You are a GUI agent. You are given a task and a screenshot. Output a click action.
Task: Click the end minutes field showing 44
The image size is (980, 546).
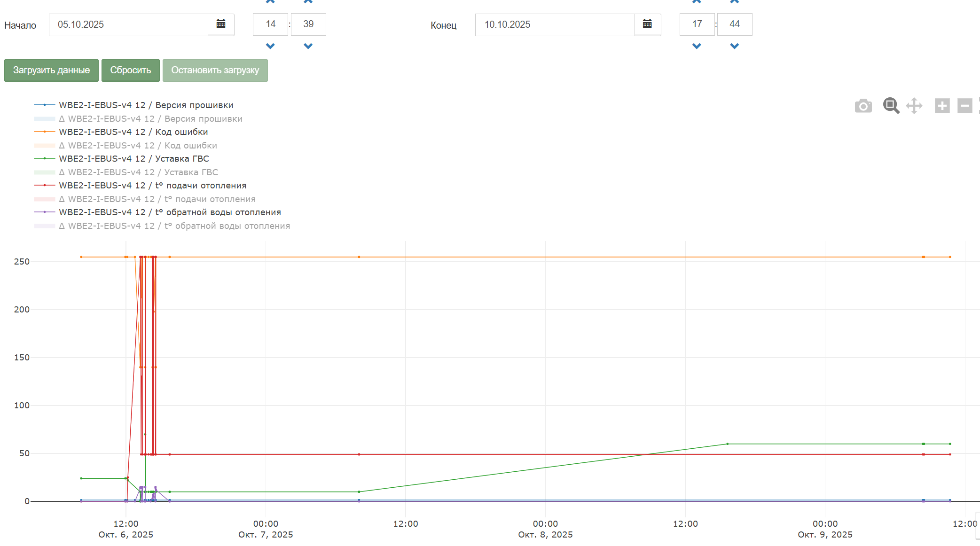coord(734,24)
